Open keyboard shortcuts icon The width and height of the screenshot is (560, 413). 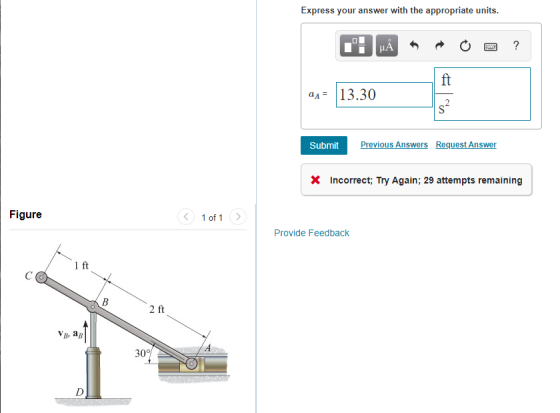pyautogui.click(x=490, y=46)
